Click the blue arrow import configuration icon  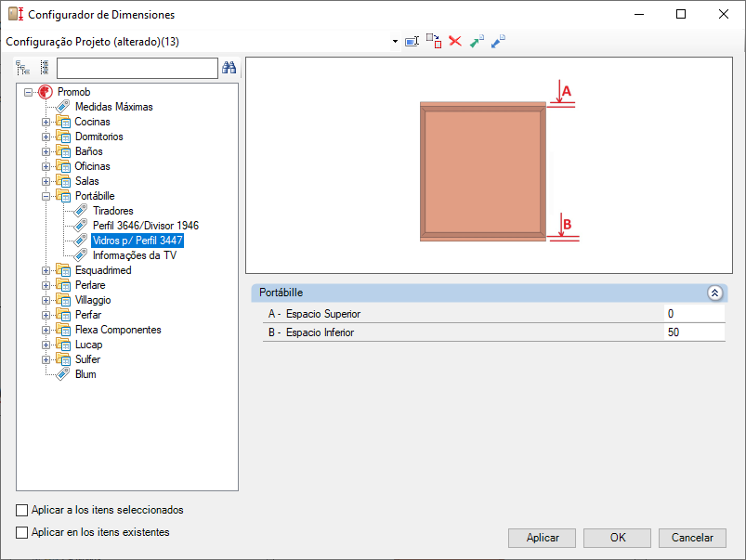pyautogui.click(x=498, y=42)
